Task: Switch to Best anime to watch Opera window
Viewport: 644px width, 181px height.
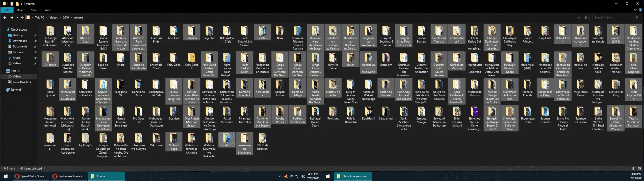Action: tap(68, 176)
